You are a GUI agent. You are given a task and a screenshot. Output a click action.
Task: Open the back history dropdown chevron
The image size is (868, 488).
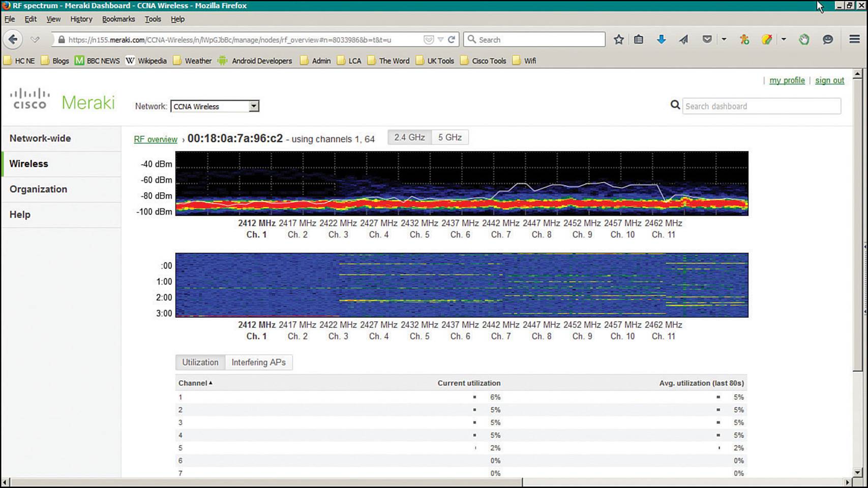pyautogui.click(x=35, y=39)
